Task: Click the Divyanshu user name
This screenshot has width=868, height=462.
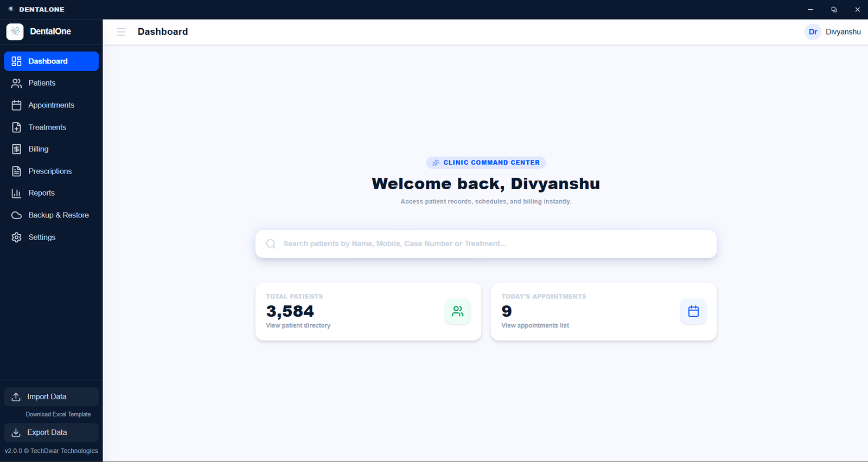Action: point(843,32)
